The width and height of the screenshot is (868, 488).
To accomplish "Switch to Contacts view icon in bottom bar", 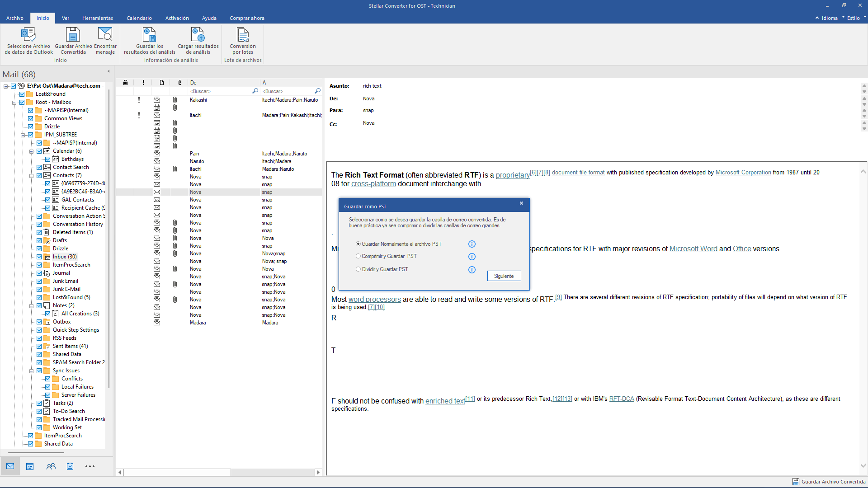I will (x=51, y=466).
